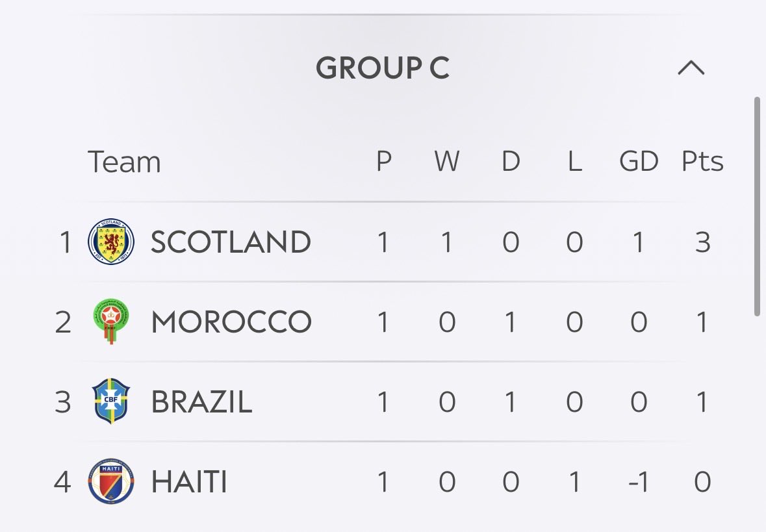This screenshot has height=532, width=766.
Task: Click the D column header
Action: point(511,161)
